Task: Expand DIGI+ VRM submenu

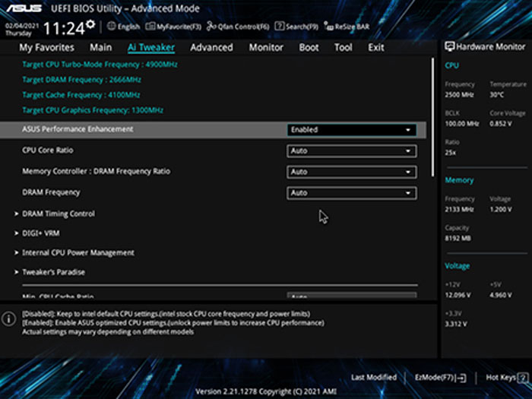Action: click(36, 233)
